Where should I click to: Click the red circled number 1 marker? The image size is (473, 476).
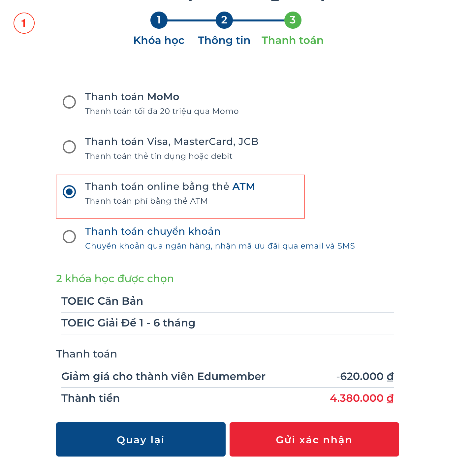point(24,23)
